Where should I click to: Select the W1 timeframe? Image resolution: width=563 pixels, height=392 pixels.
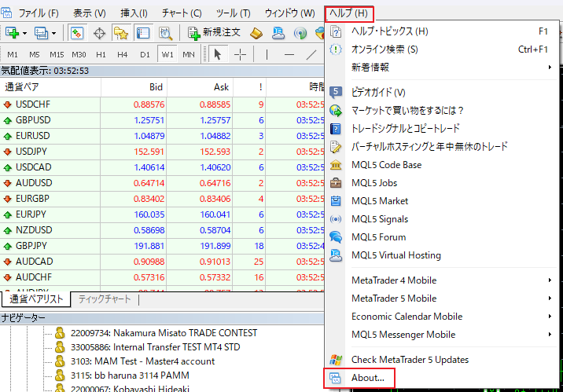pos(167,54)
